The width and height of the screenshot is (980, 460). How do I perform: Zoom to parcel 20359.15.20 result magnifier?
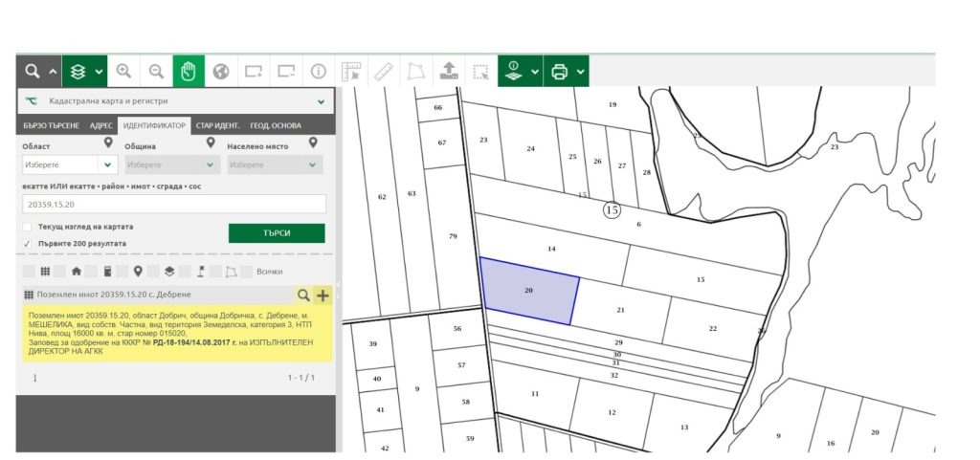pos(303,296)
